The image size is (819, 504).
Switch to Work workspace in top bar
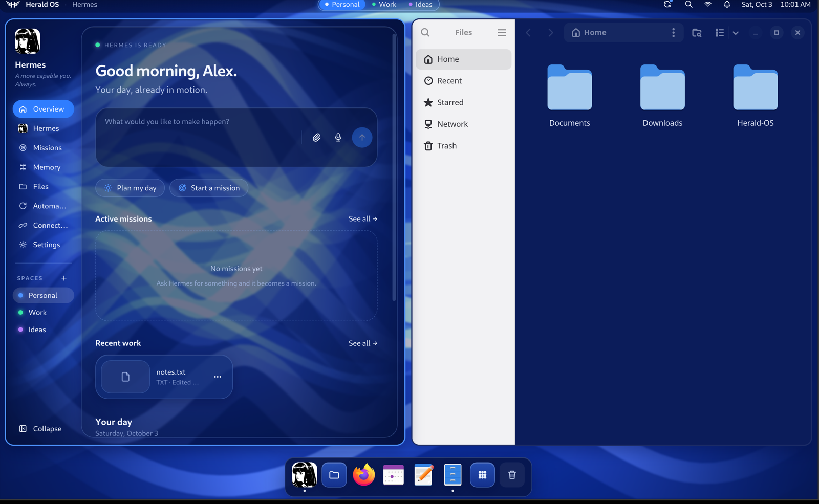coord(384,5)
